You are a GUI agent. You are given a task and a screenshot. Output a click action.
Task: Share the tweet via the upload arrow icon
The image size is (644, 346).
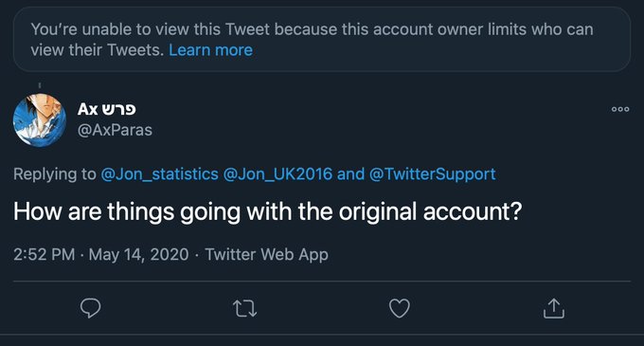(x=554, y=308)
